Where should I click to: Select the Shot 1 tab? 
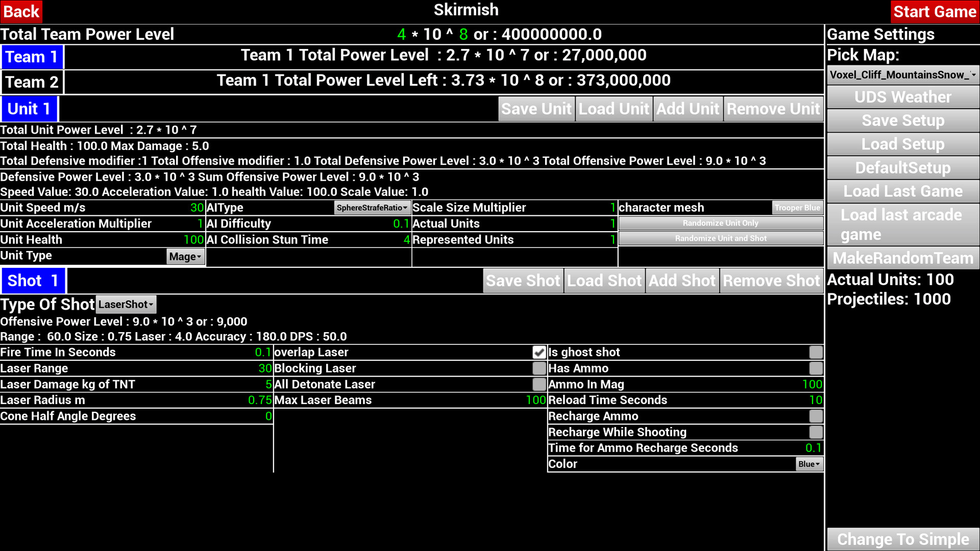coord(33,281)
